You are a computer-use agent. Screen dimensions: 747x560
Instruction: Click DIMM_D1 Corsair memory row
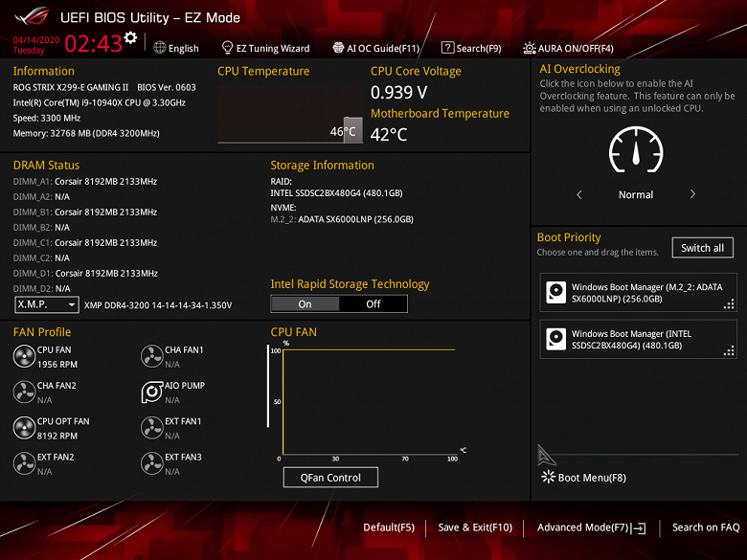coord(85,274)
